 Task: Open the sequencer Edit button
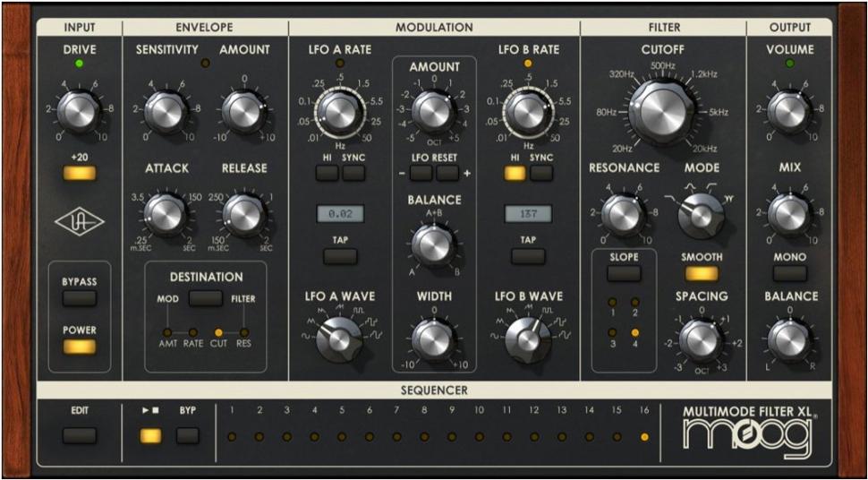click(x=79, y=435)
